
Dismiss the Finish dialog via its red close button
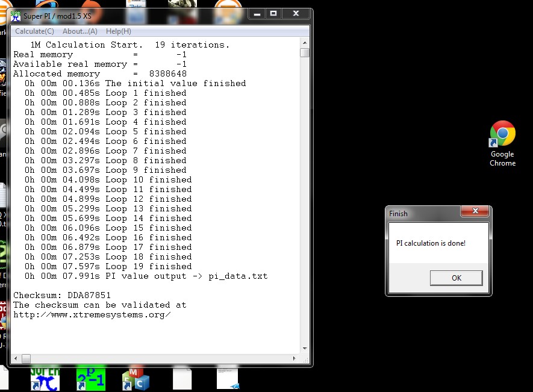(475, 211)
